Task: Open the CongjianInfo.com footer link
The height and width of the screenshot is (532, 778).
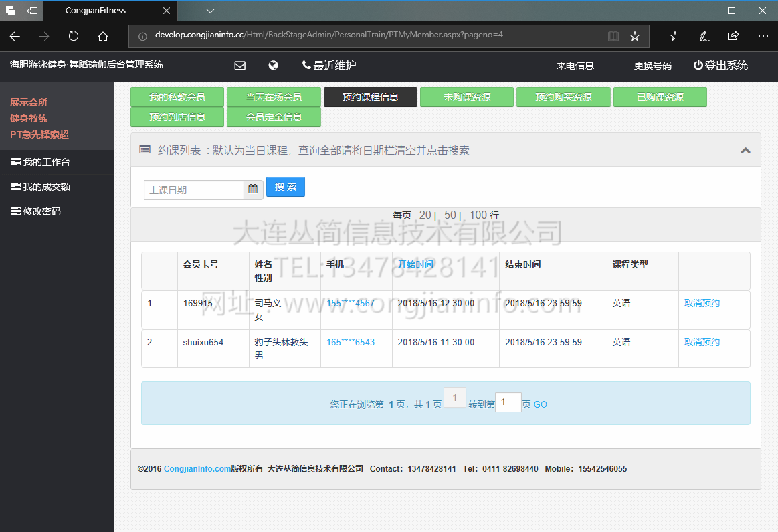Action: tap(197, 469)
